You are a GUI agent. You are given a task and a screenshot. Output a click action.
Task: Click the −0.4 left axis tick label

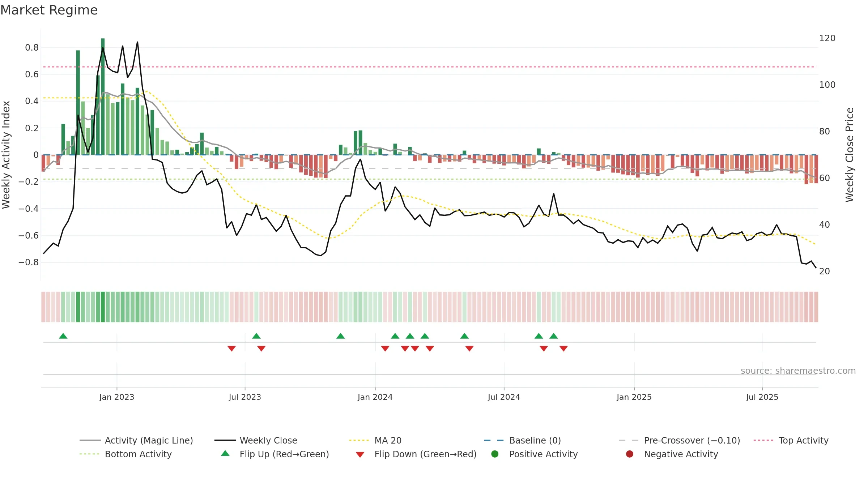[x=29, y=209]
